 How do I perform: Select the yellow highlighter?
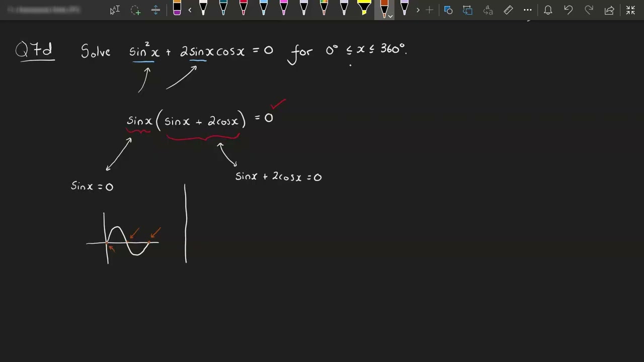coord(364,8)
